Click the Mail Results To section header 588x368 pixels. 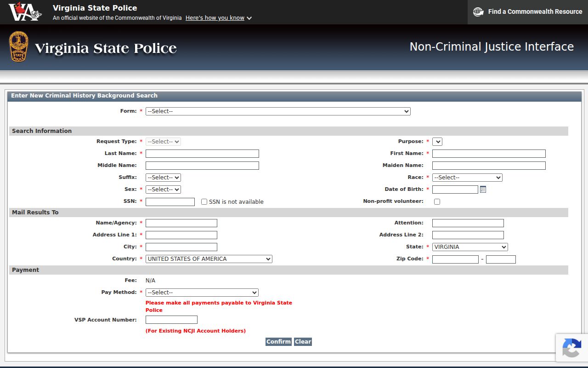pyautogui.click(x=288, y=213)
